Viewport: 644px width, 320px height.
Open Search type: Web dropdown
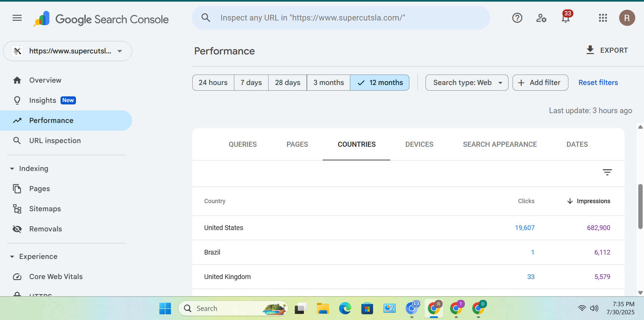point(467,83)
